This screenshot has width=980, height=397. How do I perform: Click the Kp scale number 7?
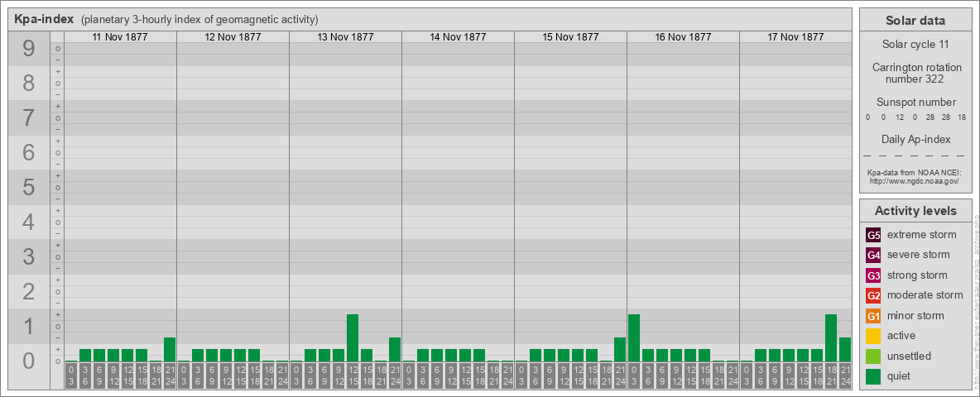[29, 117]
